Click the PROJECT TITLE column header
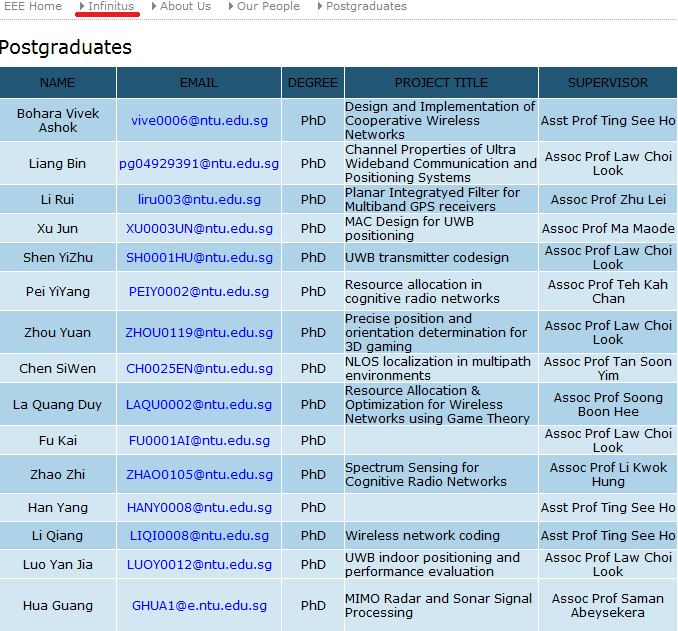The image size is (678, 631). pos(441,83)
